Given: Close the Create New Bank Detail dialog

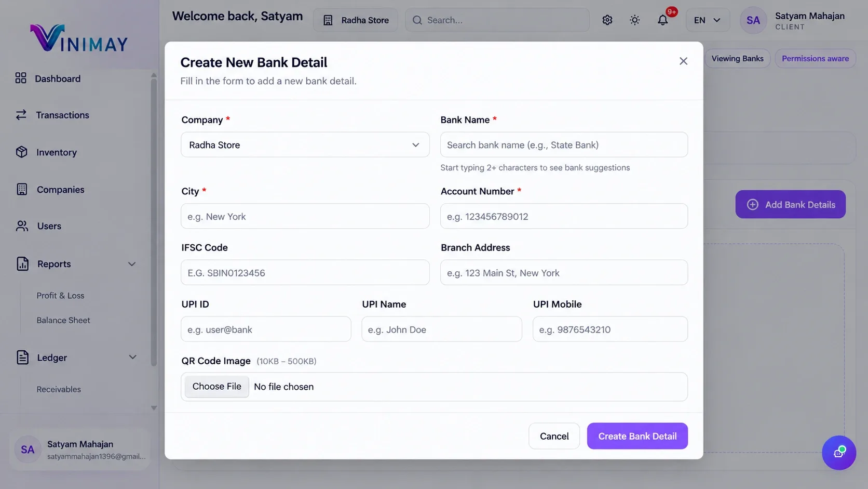Looking at the screenshot, I should [x=683, y=61].
